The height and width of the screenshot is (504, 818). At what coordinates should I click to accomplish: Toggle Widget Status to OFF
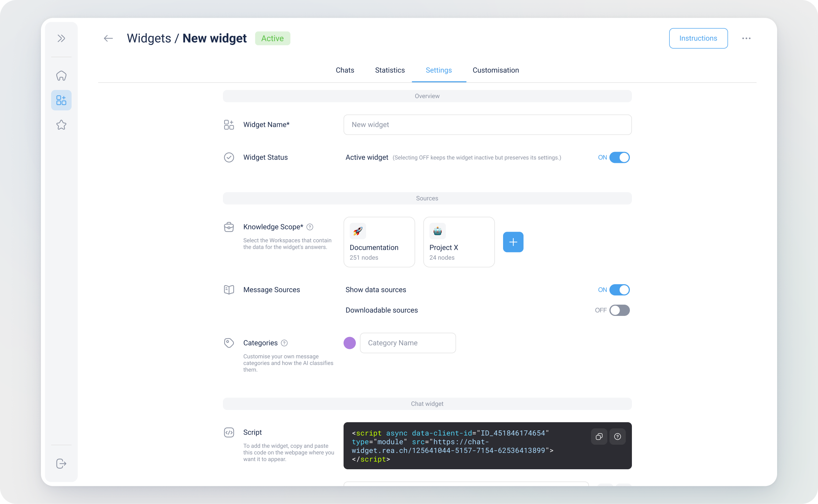[619, 157]
